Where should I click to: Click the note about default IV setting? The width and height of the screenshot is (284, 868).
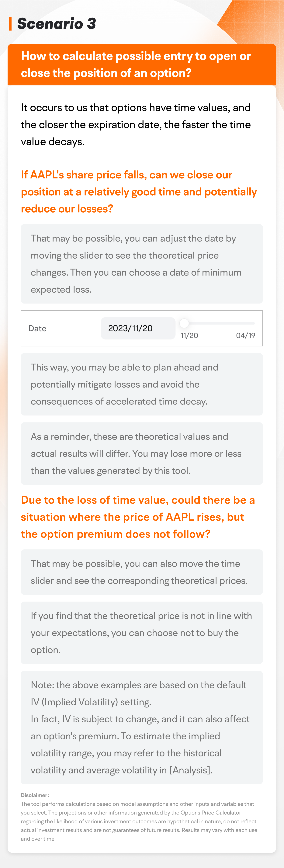tap(141, 721)
